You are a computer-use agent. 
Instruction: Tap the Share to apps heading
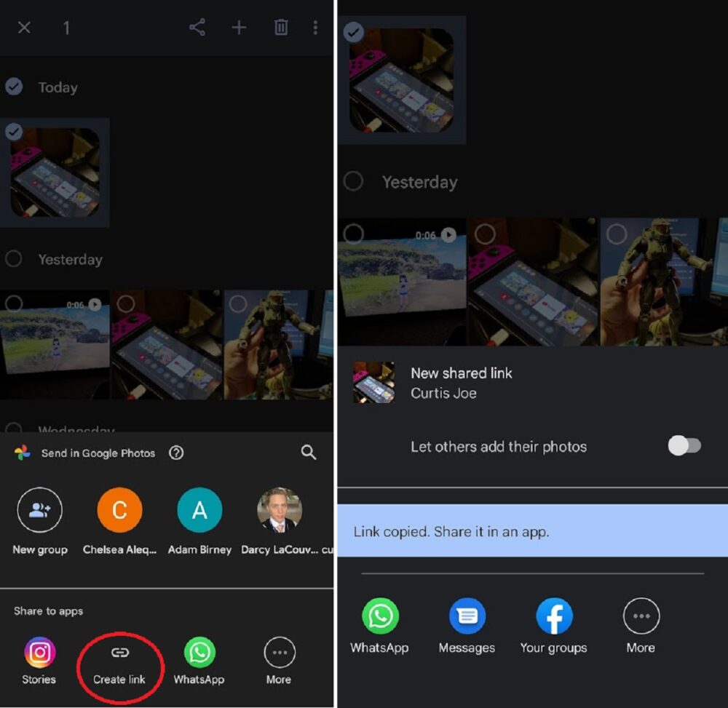(x=48, y=611)
